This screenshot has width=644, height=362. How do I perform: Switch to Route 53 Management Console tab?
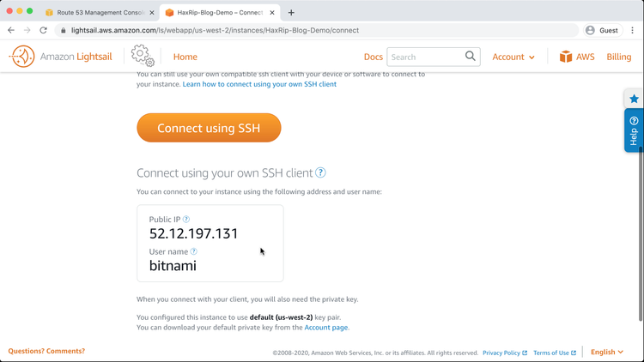click(100, 12)
